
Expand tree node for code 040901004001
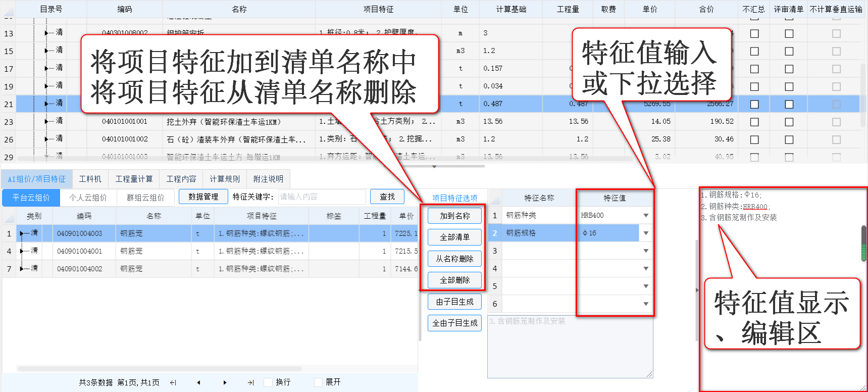pos(22,251)
